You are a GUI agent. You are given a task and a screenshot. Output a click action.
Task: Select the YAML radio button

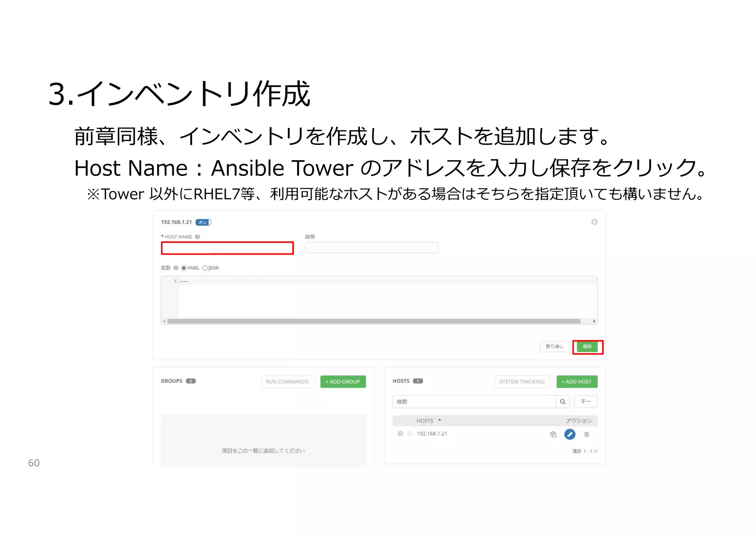(184, 268)
